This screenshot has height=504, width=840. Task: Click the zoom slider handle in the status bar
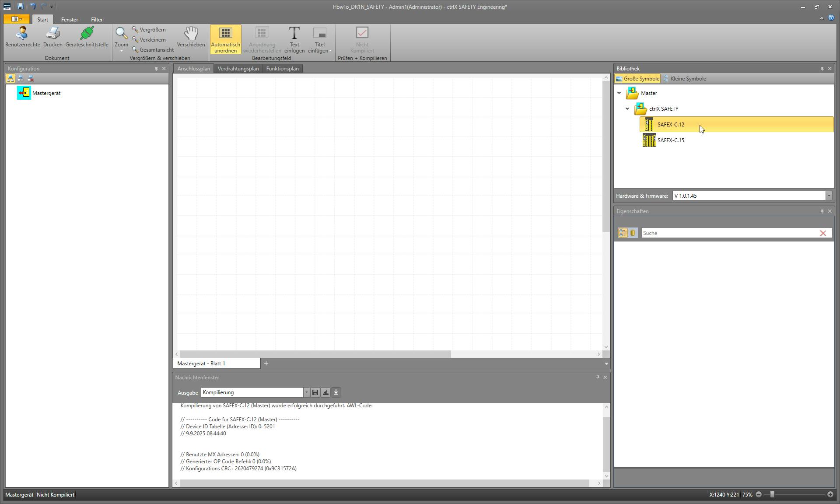coord(772,495)
